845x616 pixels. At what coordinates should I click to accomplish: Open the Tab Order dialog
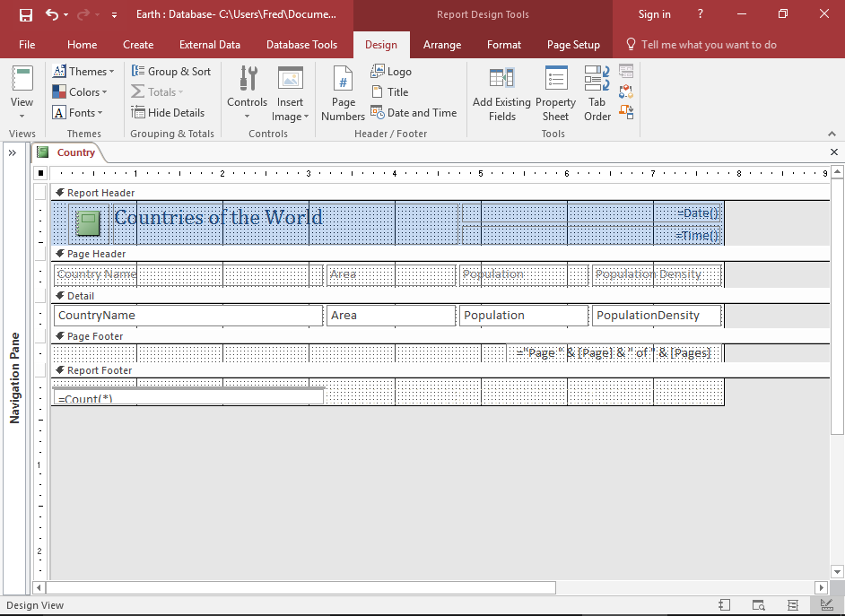(x=597, y=92)
